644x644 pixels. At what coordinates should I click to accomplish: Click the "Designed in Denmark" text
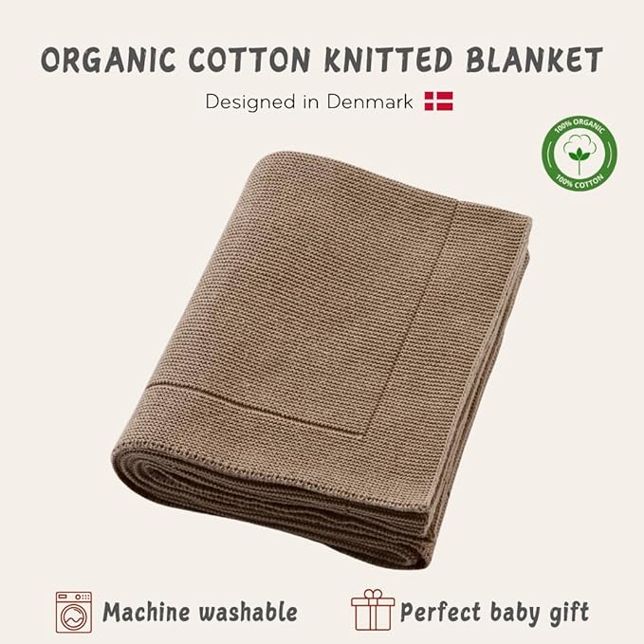coord(309,101)
